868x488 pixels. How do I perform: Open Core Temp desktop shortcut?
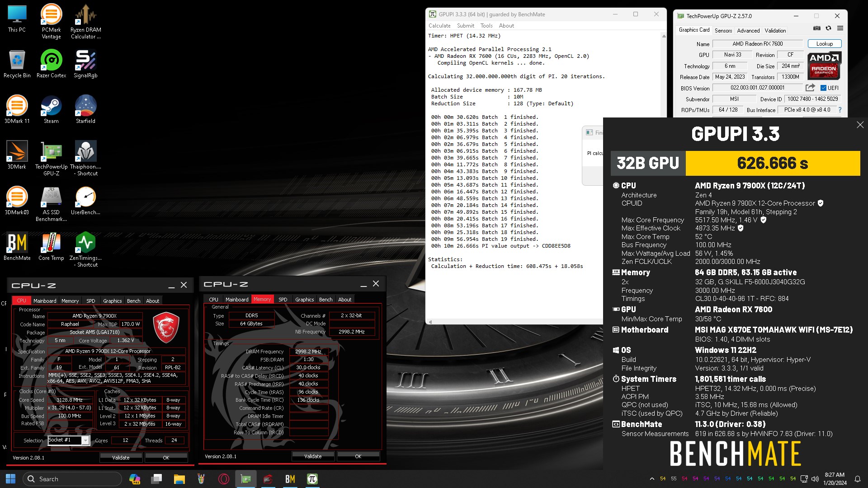[x=51, y=247]
